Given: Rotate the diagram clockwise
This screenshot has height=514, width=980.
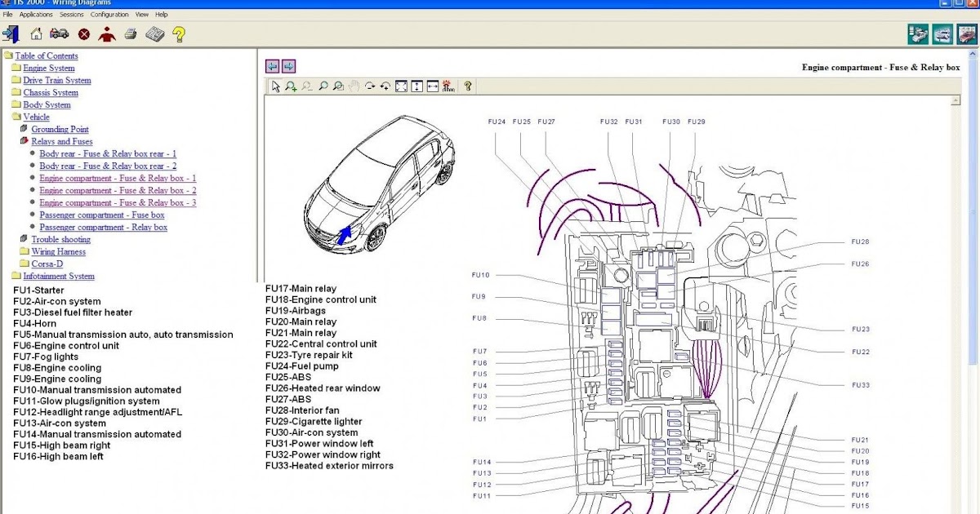Looking at the screenshot, I should [370, 86].
